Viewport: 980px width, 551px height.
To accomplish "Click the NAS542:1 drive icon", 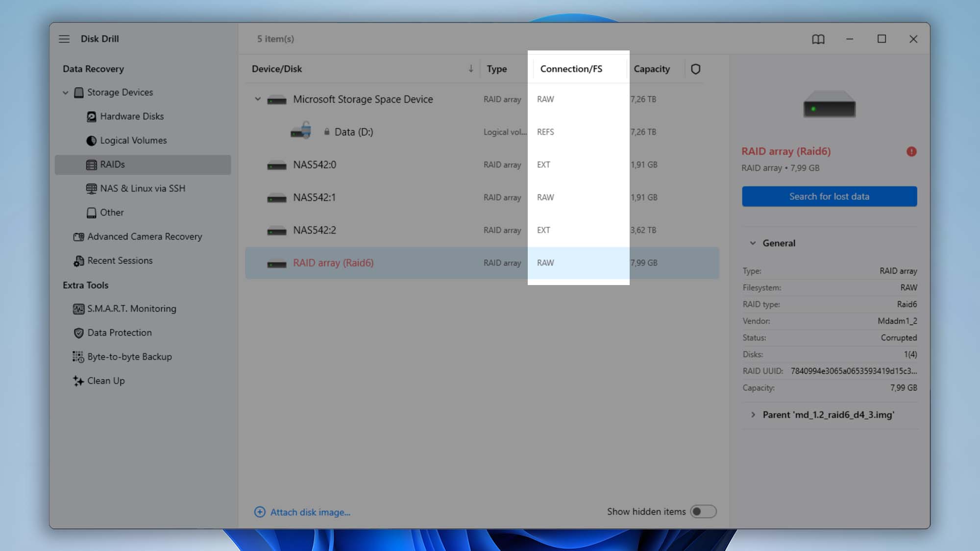I will click(x=277, y=198).
